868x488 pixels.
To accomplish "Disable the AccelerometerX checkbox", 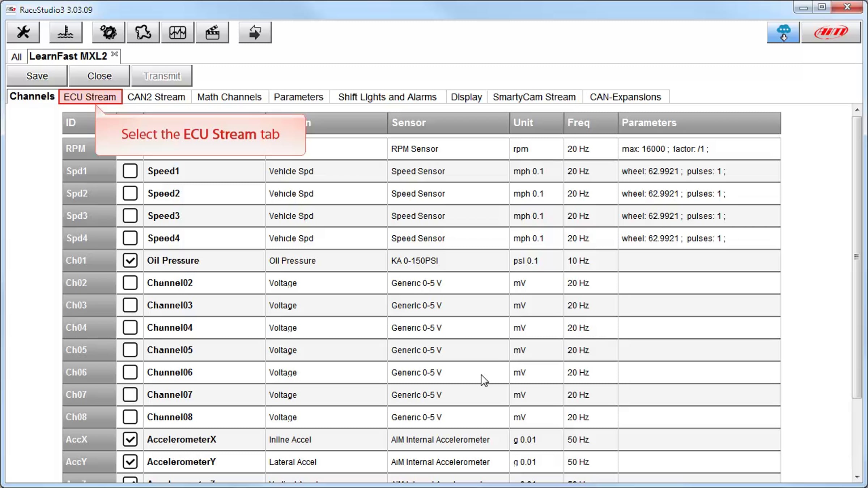I will (130, 440).
